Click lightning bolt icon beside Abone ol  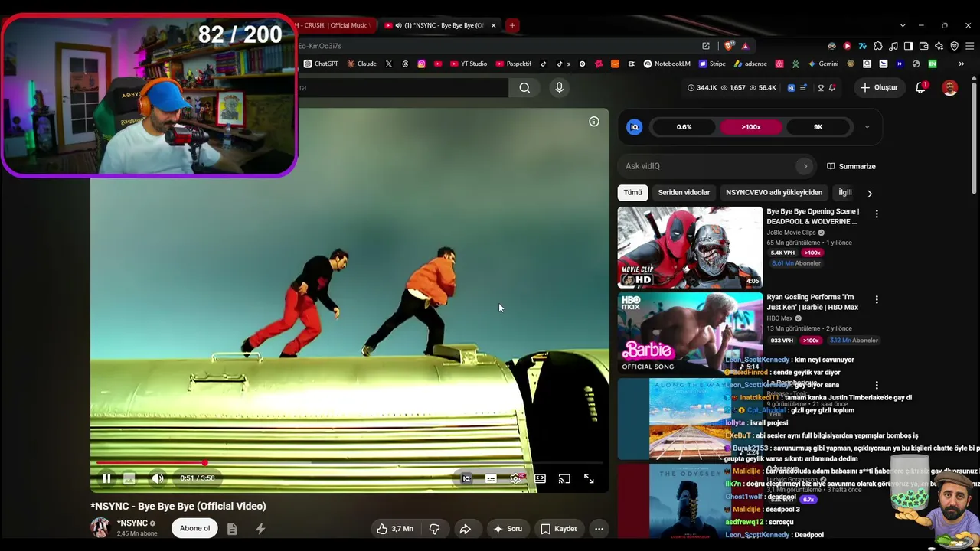tap(260, 528)
